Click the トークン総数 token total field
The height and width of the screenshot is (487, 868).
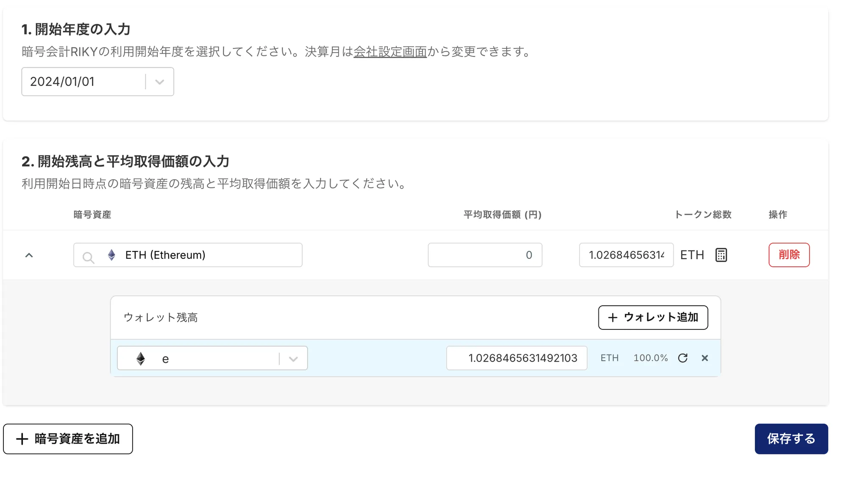tap(626, 255)
